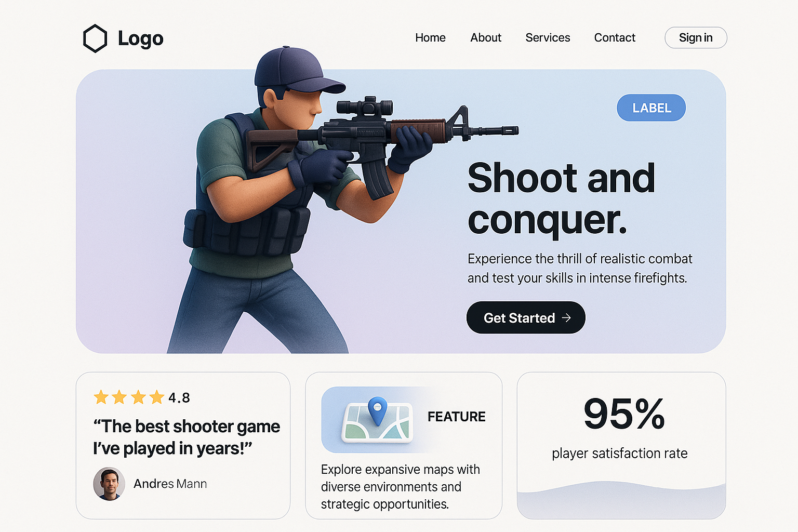798x532 pixels.
Task: Open the Services nav link
Action: pos(548,37)
